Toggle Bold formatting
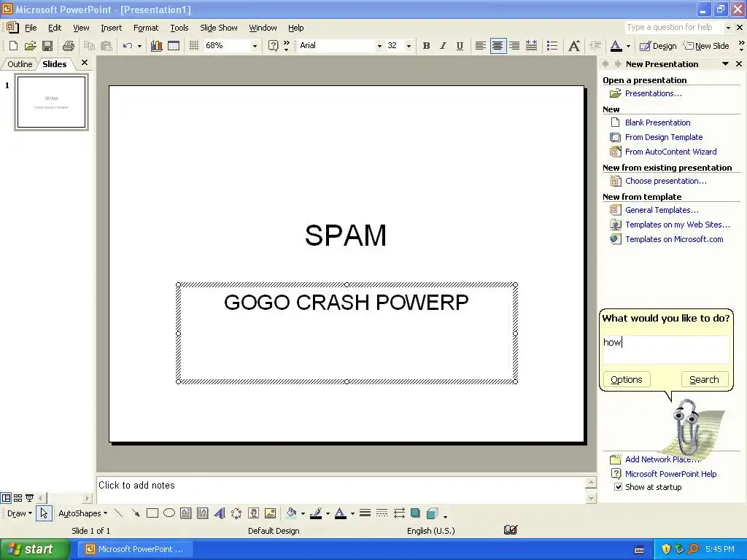The image size is (747, 560). point(426,46)
